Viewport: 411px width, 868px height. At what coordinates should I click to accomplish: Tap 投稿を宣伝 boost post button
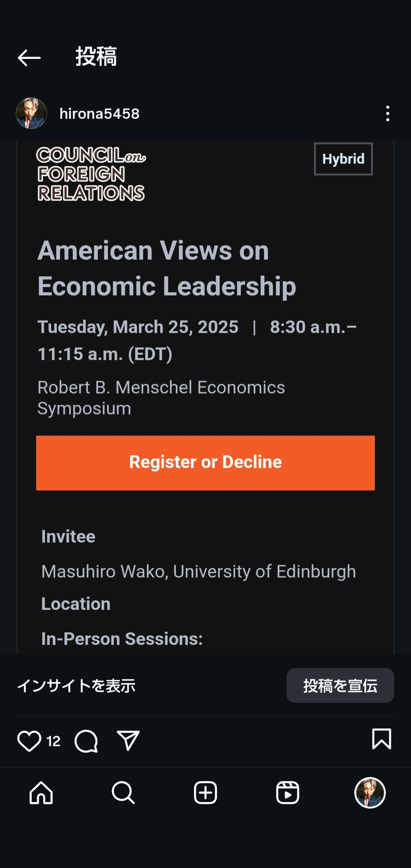[x=340, y=685]
